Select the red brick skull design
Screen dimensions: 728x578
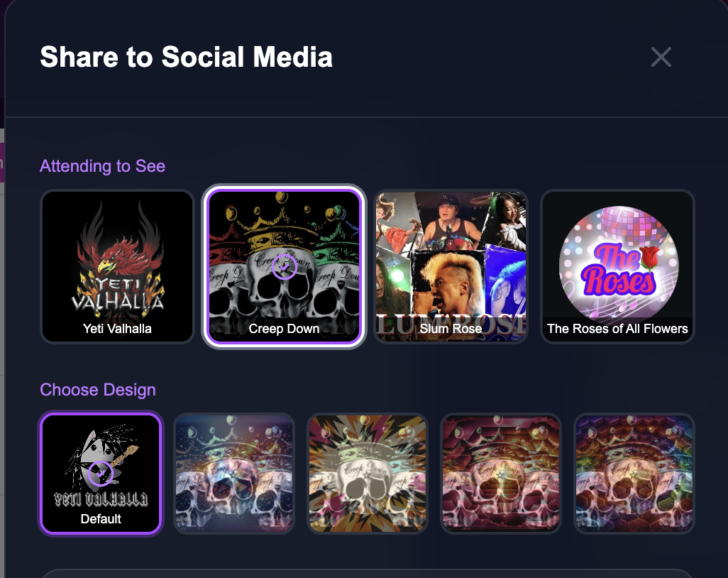[x=500, y=473]
